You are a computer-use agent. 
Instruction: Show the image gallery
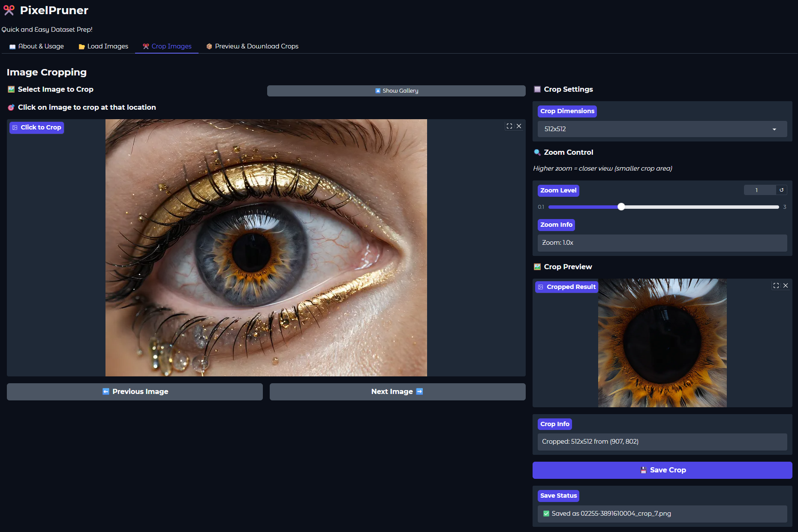click(x=396, y=91)
